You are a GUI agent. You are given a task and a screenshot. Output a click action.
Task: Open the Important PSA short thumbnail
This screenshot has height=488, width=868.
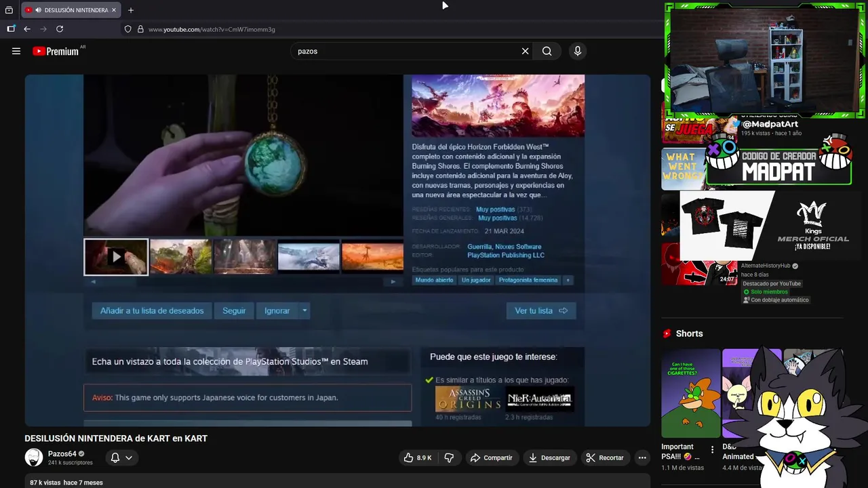(x=691, y=393)
